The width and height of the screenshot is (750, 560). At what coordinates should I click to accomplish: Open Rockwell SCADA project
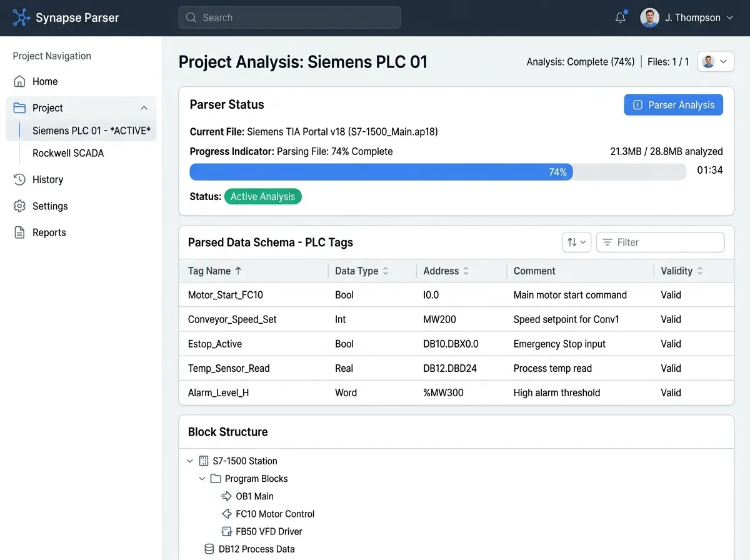pyautogui.click(x=68, y=153)
